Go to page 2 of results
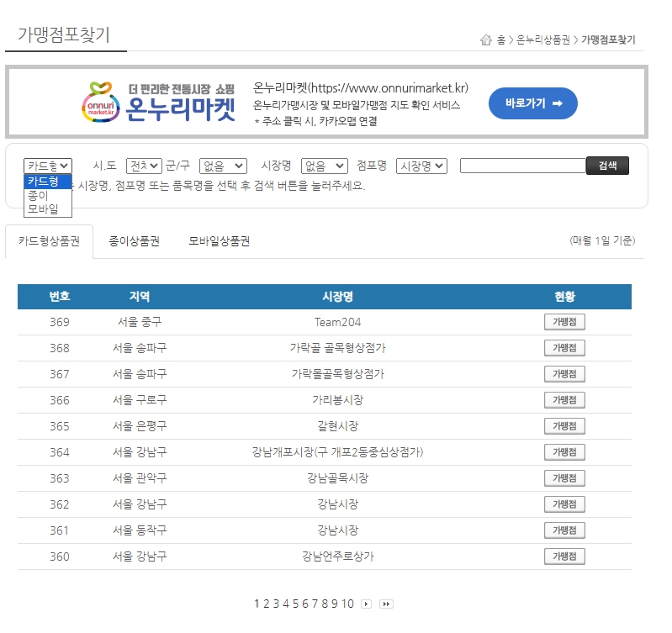The image size is (672, 633). pyautogui.click(x=266, y=604)
